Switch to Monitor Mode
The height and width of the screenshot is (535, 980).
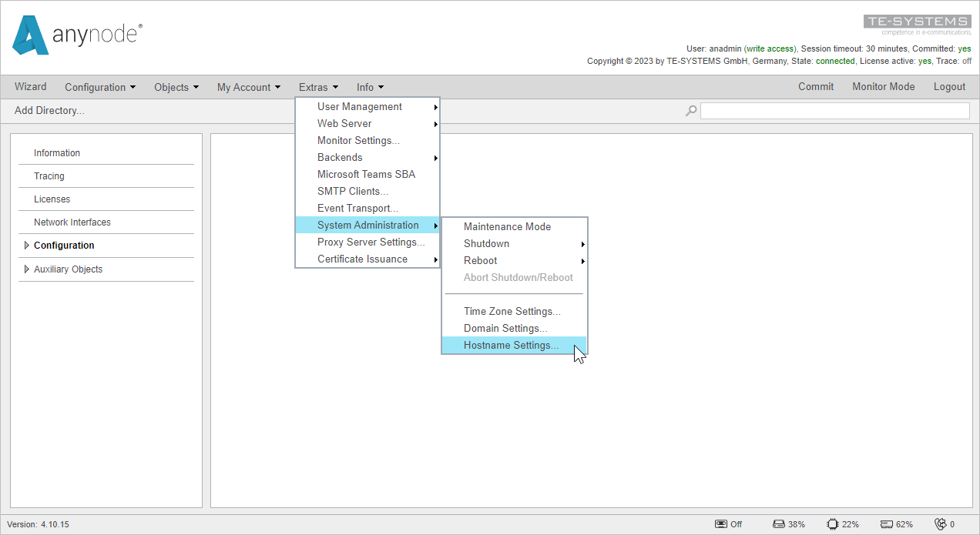(883, 86)
